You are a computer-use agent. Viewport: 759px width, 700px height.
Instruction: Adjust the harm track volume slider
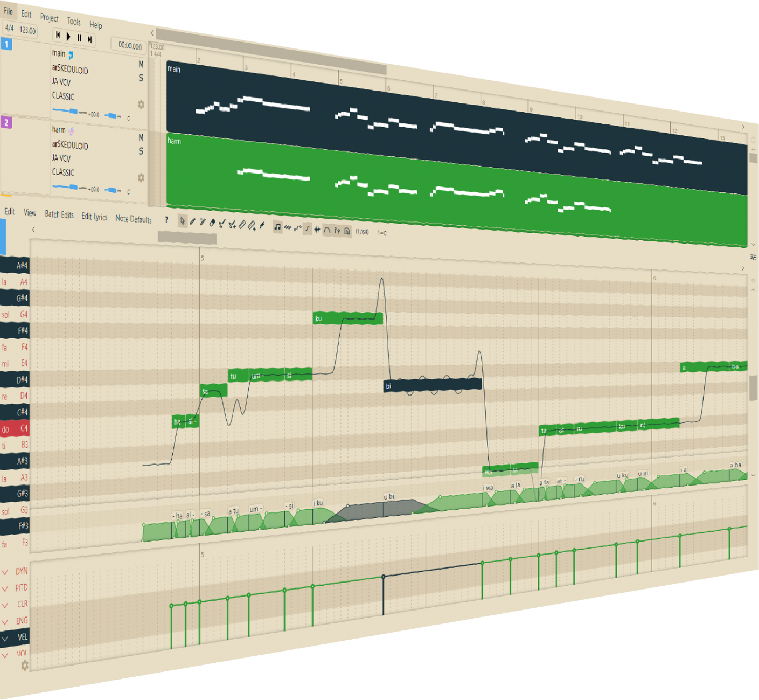(x=69, y=188)
